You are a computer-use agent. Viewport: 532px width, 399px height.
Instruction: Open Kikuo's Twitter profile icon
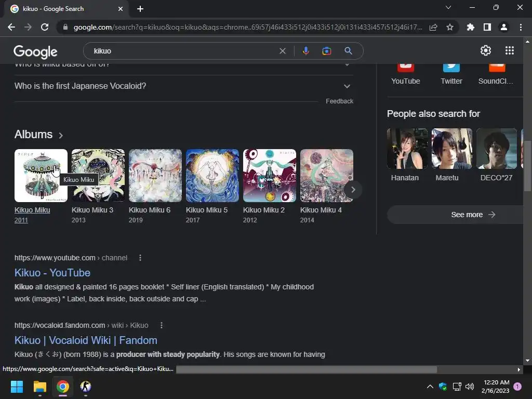pos(451,68)
